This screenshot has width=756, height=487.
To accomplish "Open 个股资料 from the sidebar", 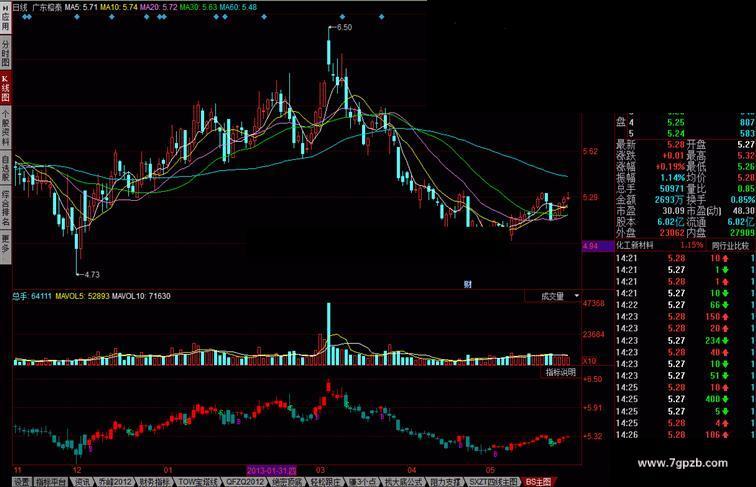I will 5,127.
